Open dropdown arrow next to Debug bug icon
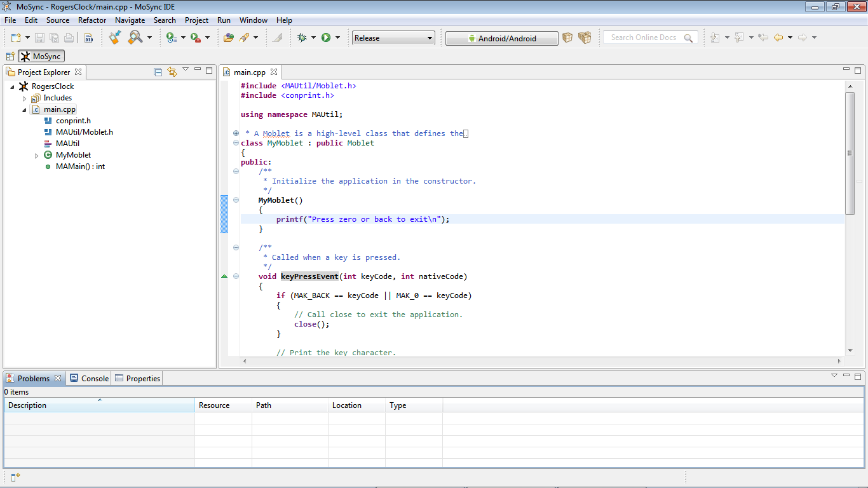This screenshot has width=868, height=488. [x=313, y=38]
